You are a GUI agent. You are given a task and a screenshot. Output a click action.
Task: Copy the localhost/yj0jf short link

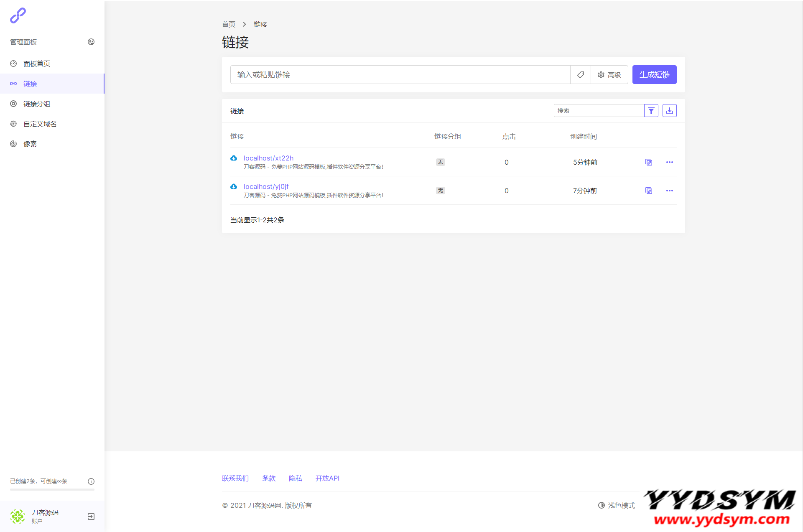(648, 191)
